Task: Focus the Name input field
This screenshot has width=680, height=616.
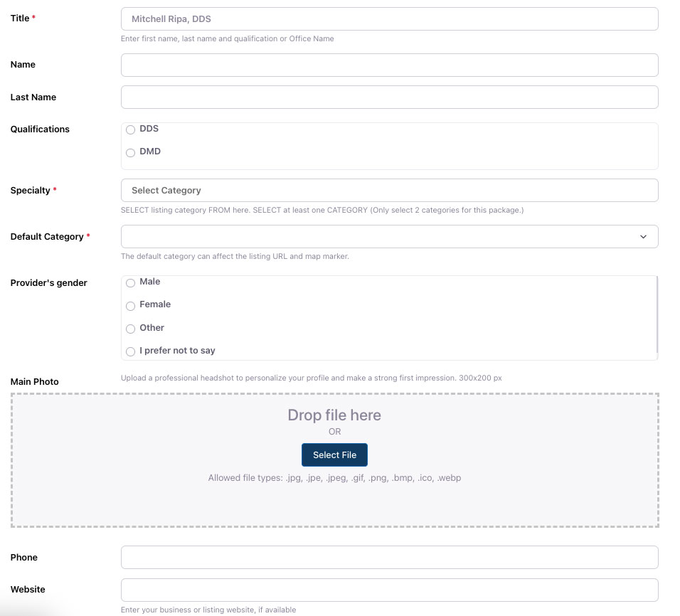Action: tap(389, 65)
